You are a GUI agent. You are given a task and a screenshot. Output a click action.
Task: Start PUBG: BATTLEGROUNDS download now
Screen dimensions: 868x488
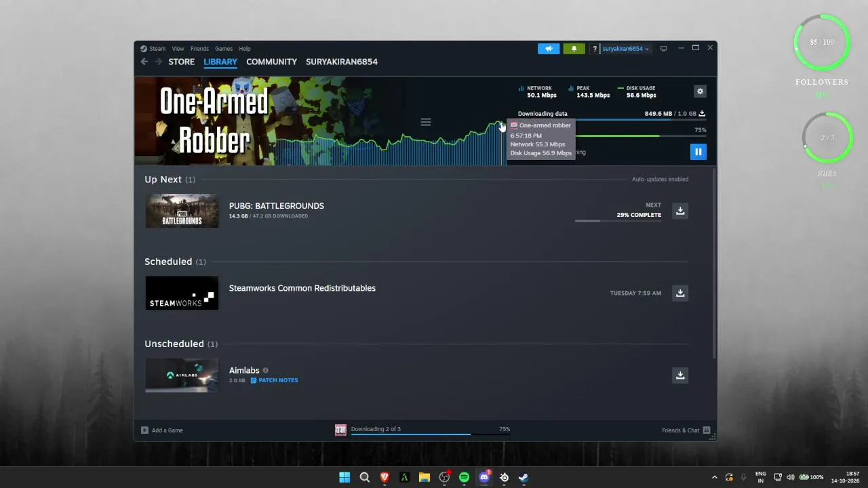(x=680, y=211)
